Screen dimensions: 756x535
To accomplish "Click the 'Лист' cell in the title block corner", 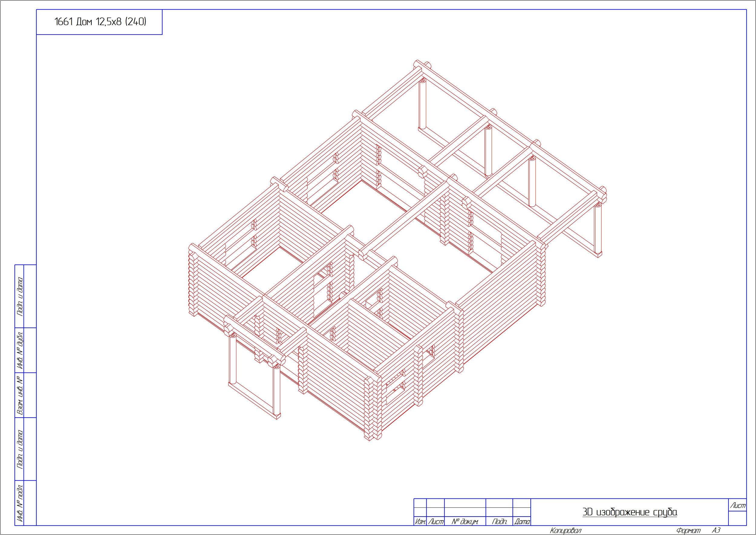I will tap(737, 506).
